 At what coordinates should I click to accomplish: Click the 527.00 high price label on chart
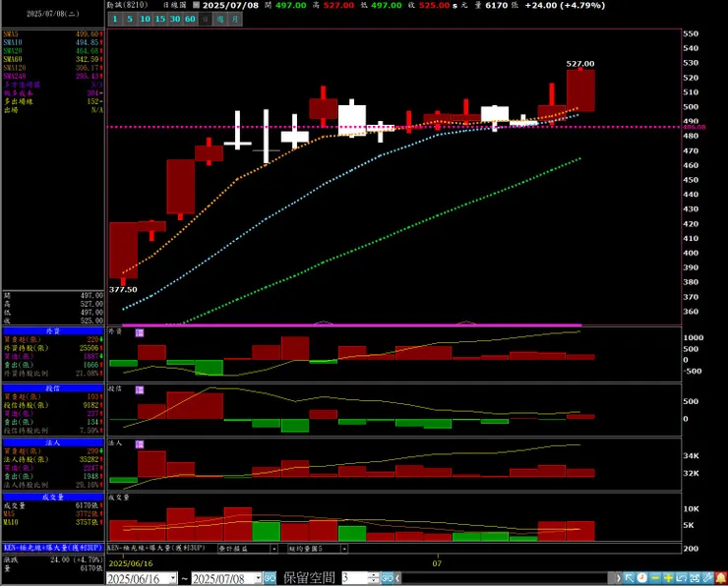tap(580, 64)
